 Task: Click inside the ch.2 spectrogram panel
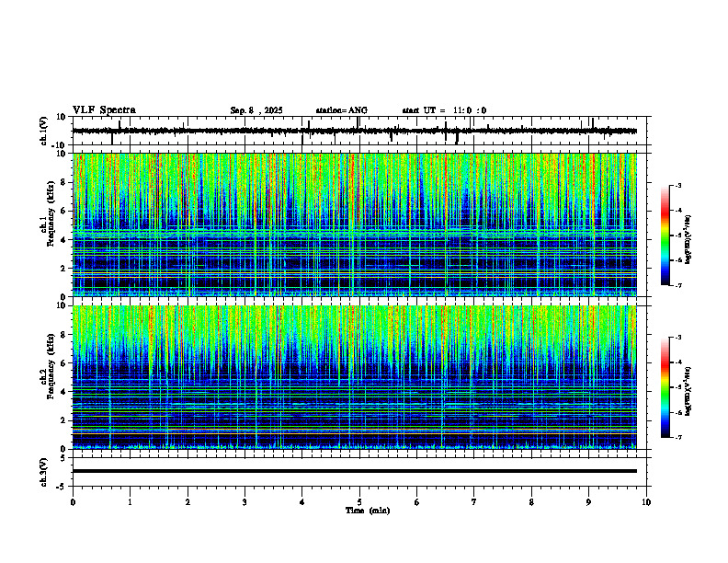[355, 377]
